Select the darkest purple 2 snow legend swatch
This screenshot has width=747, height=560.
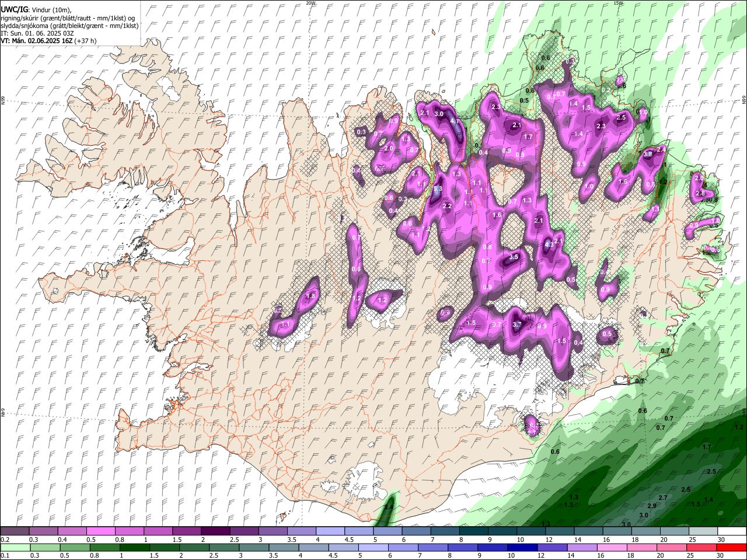click(x=215, y=531)
